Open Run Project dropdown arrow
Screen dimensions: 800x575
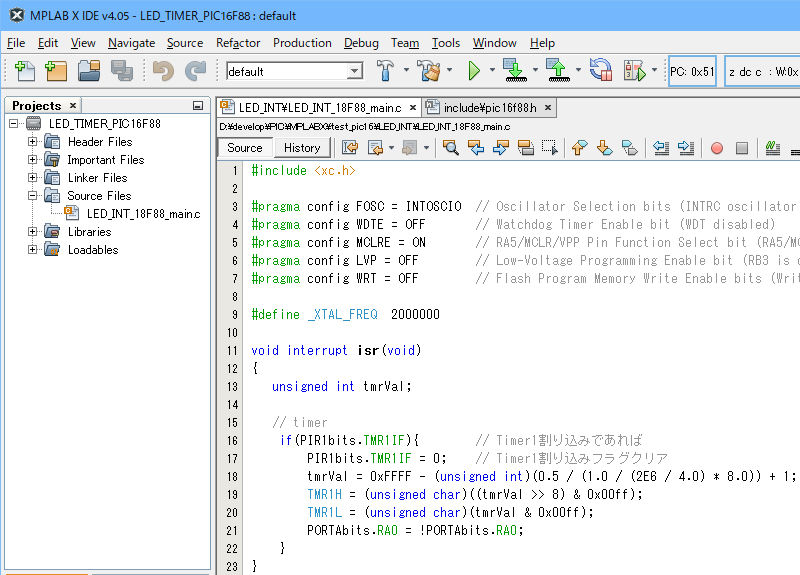492,69
